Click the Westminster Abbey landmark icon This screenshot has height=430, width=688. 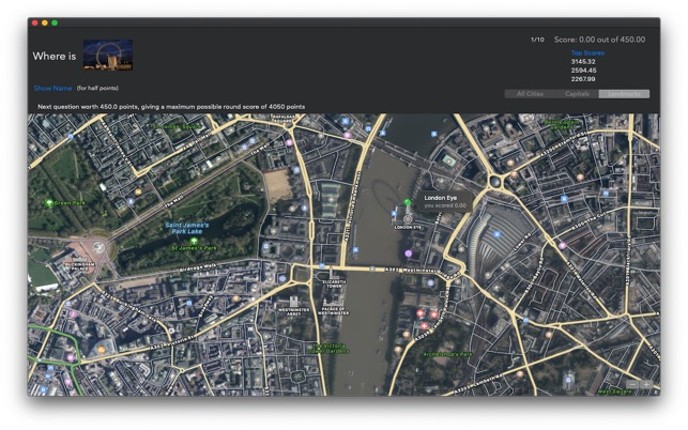click(x=294, y=301)
